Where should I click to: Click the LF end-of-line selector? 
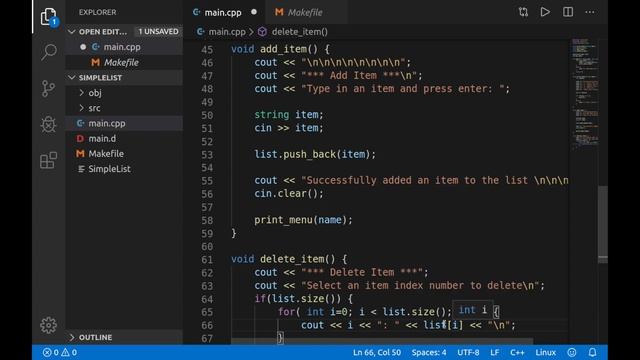click(x=495, y=352)
